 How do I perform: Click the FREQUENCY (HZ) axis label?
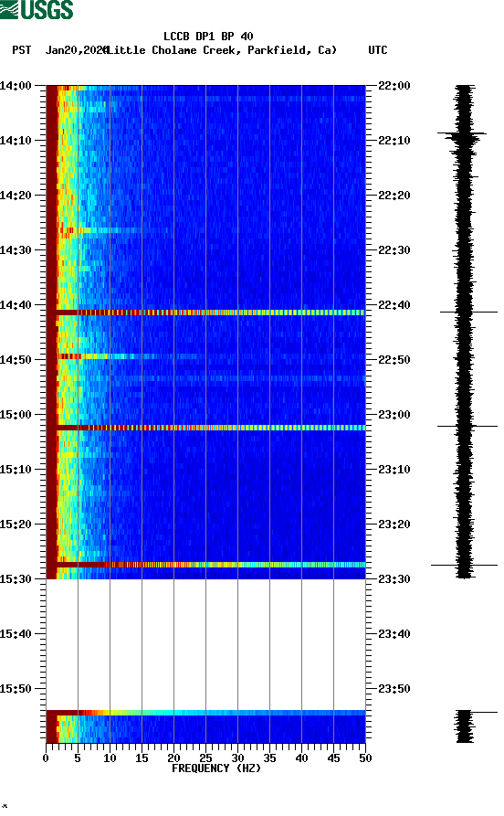pos(215,768)
